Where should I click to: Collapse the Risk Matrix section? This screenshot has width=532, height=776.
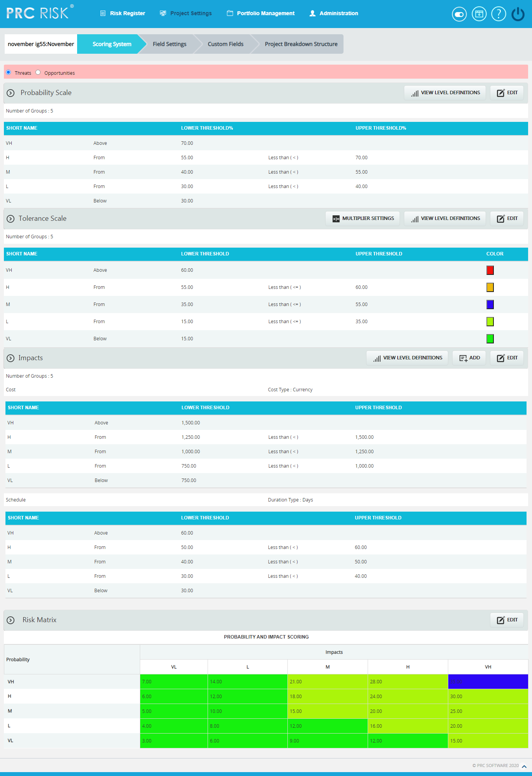pos(11,620)
